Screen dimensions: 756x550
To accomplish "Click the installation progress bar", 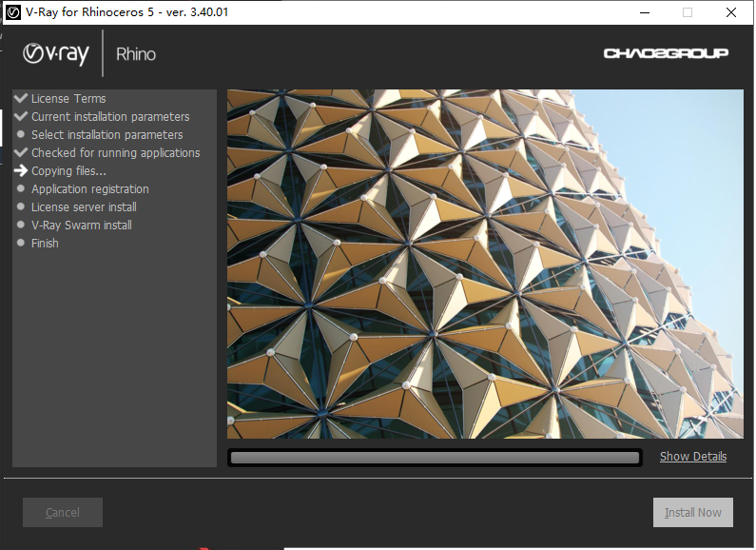I will pos(435,458).
